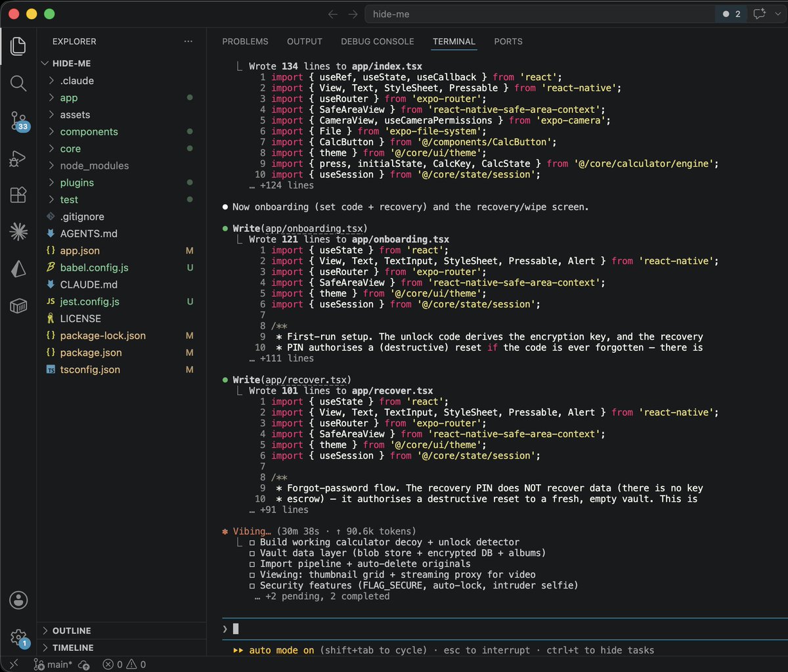Open the crate-shaped icon in activity bar
Screen dimensions: 788x672
pyautogui.click(x=18, y=305)
